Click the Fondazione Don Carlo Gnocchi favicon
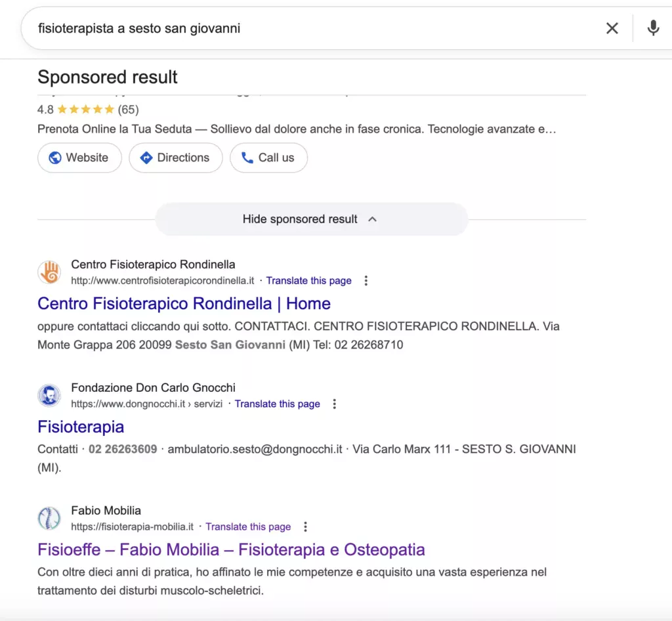Image resolution: width=672 pixels, height=621 pixels. pyautogui.click(x=49, y=396)
